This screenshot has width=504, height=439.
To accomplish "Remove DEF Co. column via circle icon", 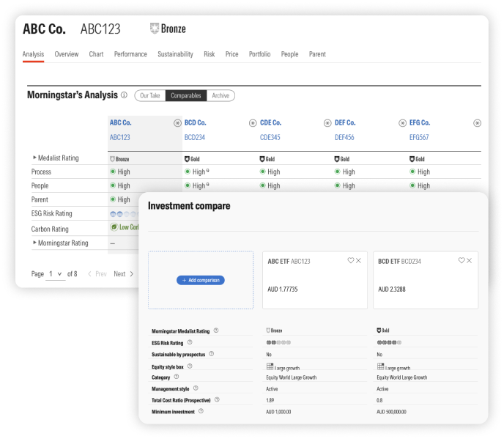I will [x=402, y=123].
